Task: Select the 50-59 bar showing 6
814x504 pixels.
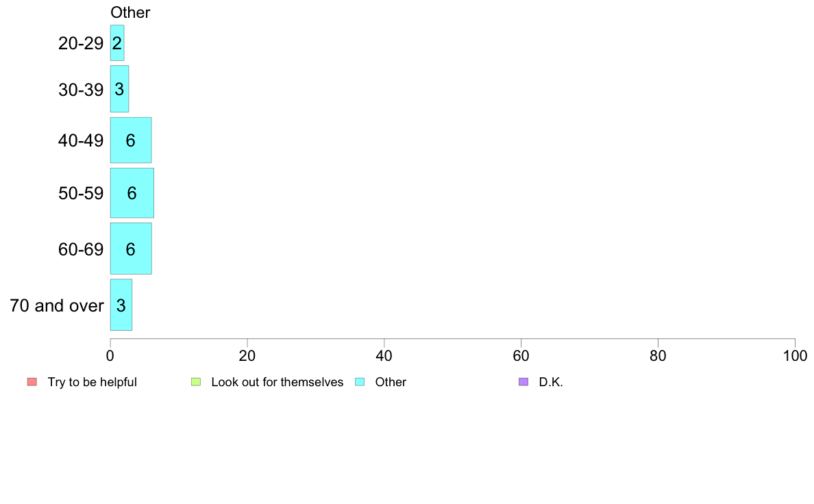Action: coord(132,193)
